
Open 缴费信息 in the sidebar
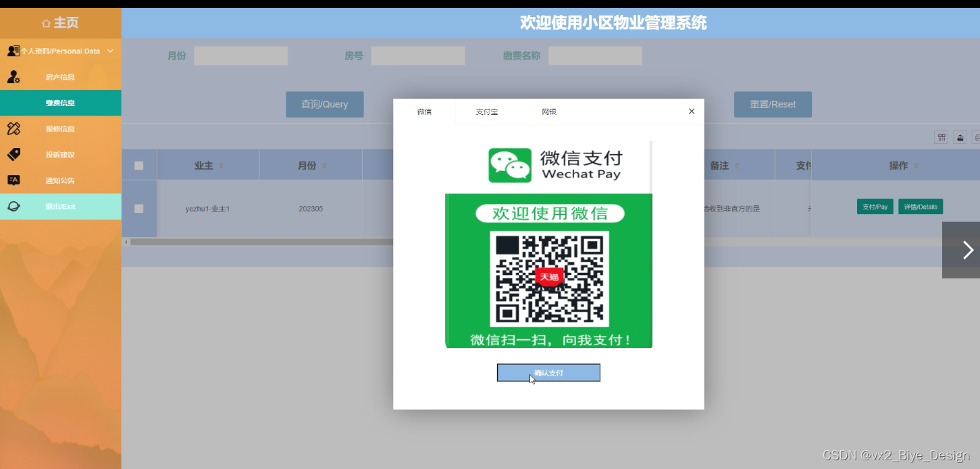60,103
